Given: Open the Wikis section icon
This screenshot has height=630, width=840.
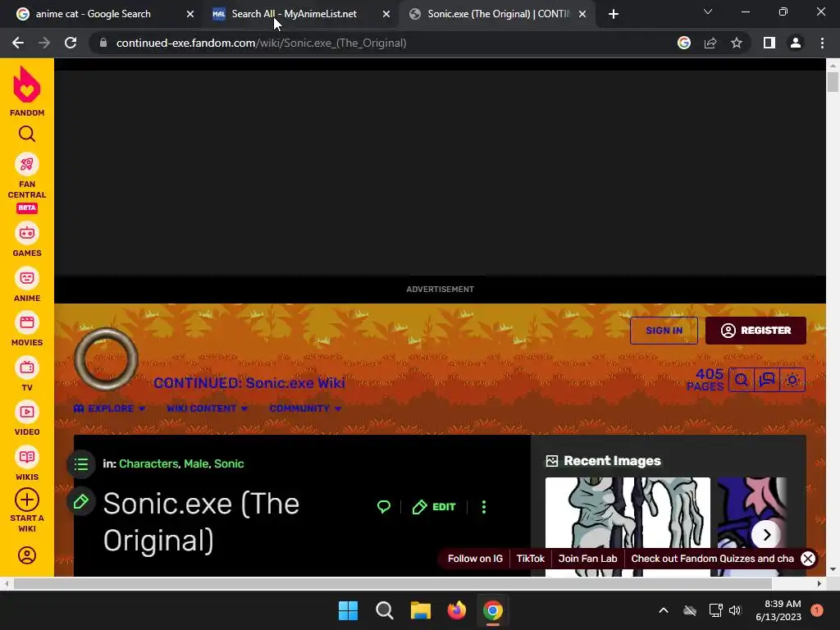Looking at the screenshot, I should click(27, 457).
